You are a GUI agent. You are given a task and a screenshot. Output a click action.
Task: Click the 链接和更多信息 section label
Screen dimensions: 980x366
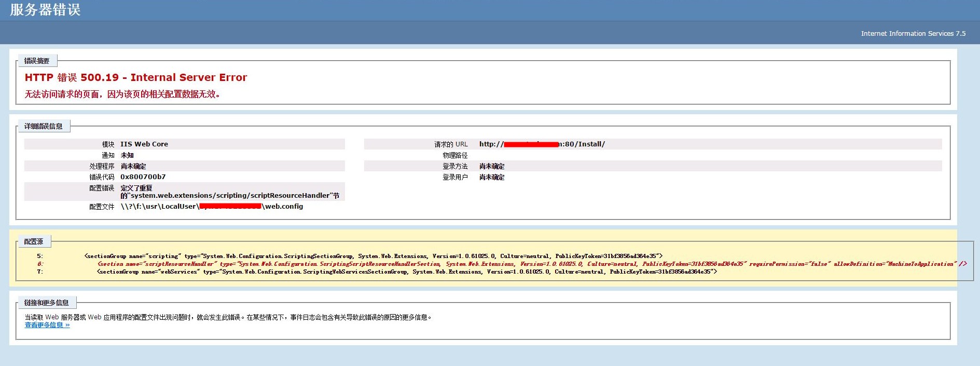click(46, 303)
